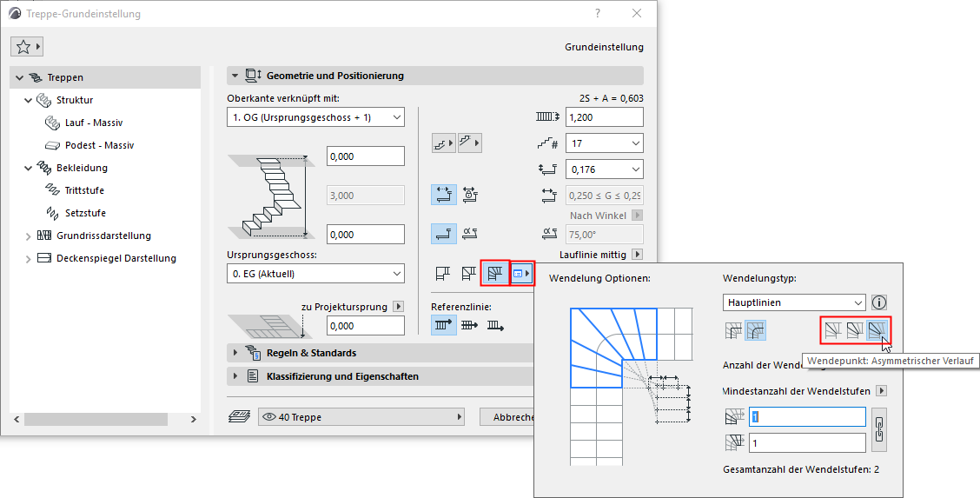980x498 pixels.
Task: Open the Oberkante verknüpft mit dropdown
Action: pyautogui.click(x=315, y=116)
